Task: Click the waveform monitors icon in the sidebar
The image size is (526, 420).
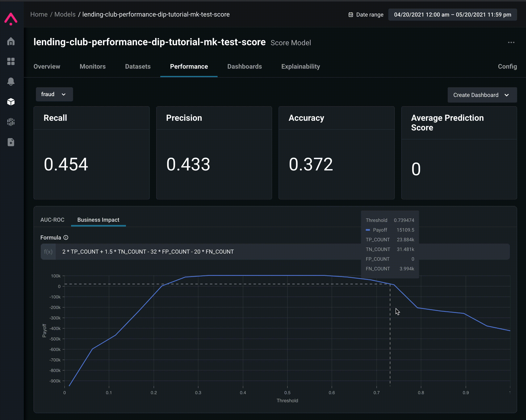Action: [11, 122]
